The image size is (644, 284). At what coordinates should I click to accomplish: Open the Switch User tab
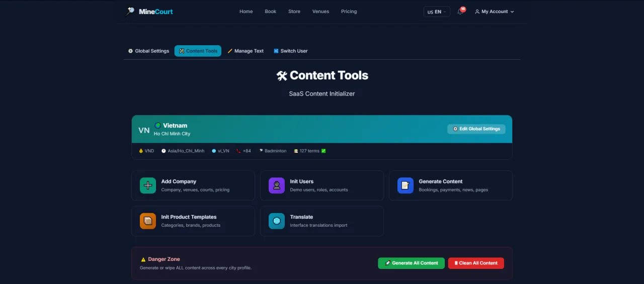click(x=290, y=51)
